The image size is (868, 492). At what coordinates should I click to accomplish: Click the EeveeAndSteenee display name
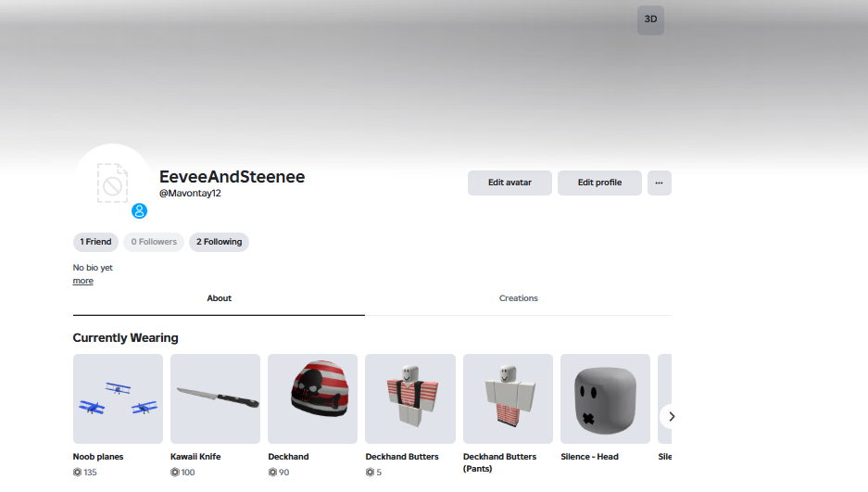pyautogui.click(x=232, y=177)
